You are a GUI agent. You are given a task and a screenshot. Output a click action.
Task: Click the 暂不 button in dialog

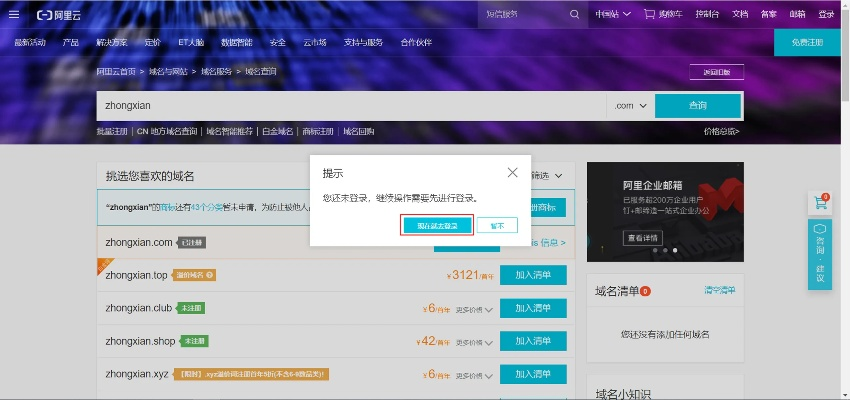coord(497,225)
